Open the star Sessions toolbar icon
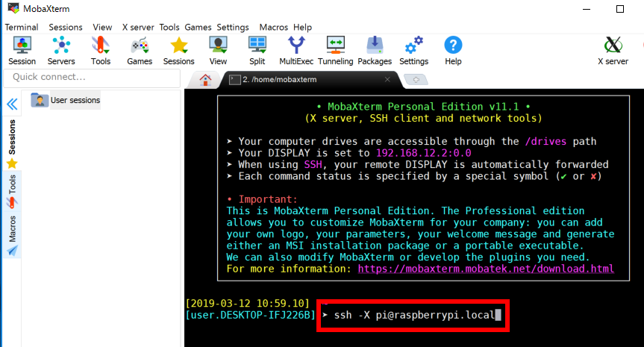The height and width of the screenshot is (347, 644). click(x=178, y=51)
